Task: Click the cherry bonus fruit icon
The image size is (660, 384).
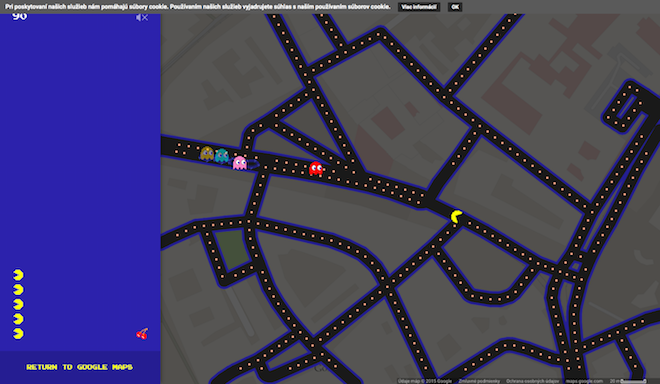Action: click(142, 334)
